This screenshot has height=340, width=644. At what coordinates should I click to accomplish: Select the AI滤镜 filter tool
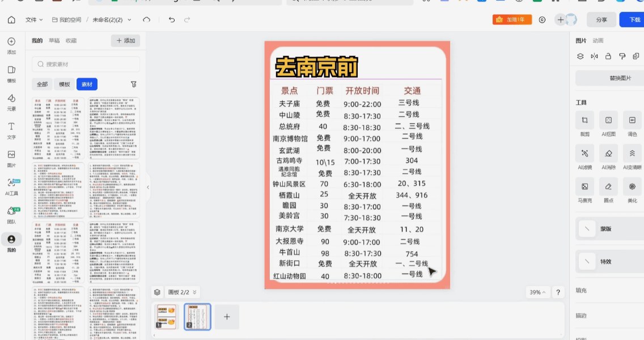coord(584,158)
